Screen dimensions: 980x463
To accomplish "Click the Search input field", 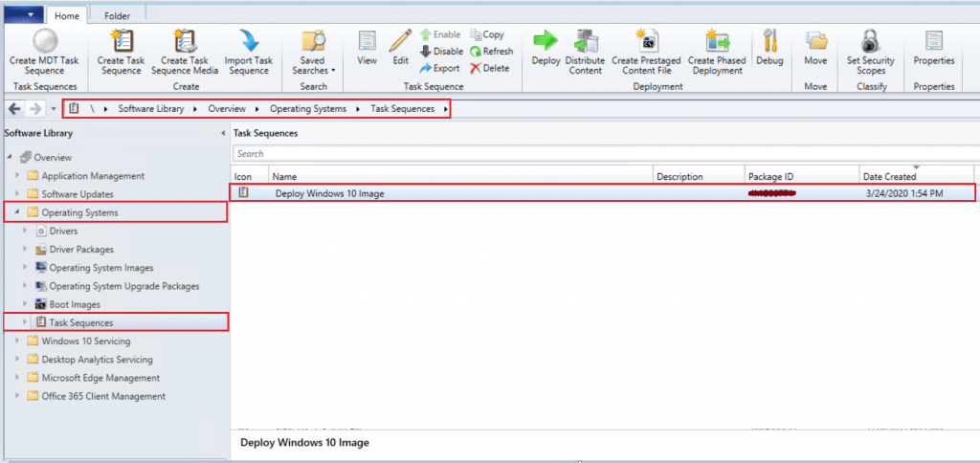I will point(605,153).
